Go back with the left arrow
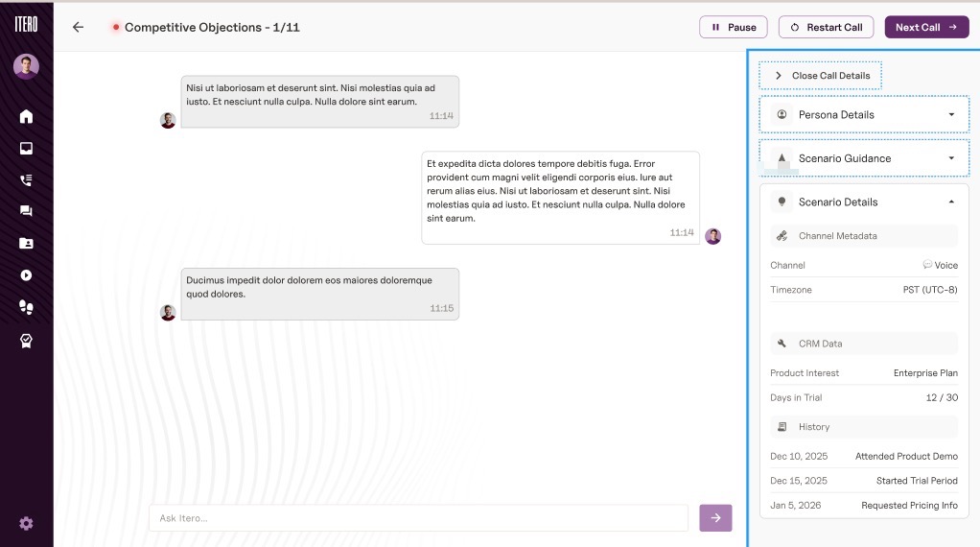Screen dimensions: 980x547 78,27
